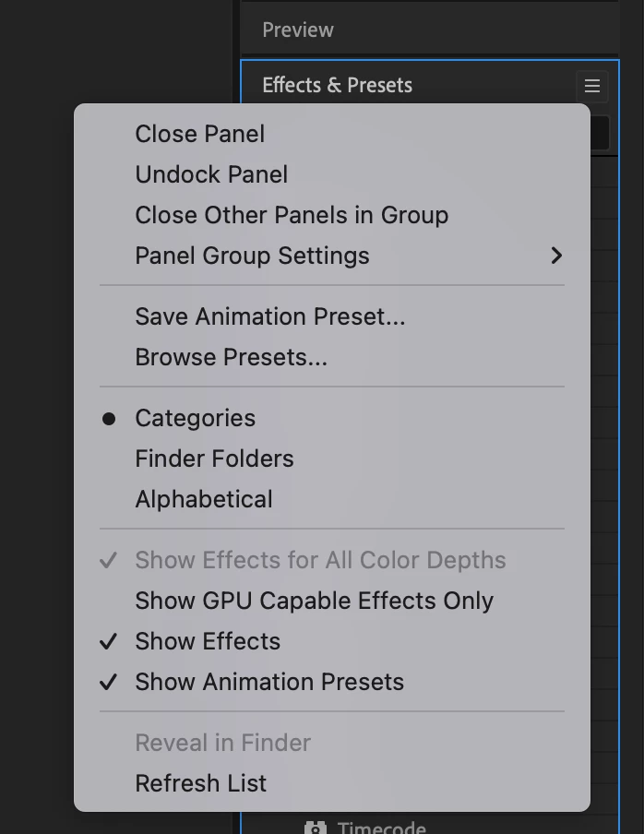This screenshot has height=834, width=644.
Task: Choose Close Panel from the menu
Action: (x=200, y=134)
